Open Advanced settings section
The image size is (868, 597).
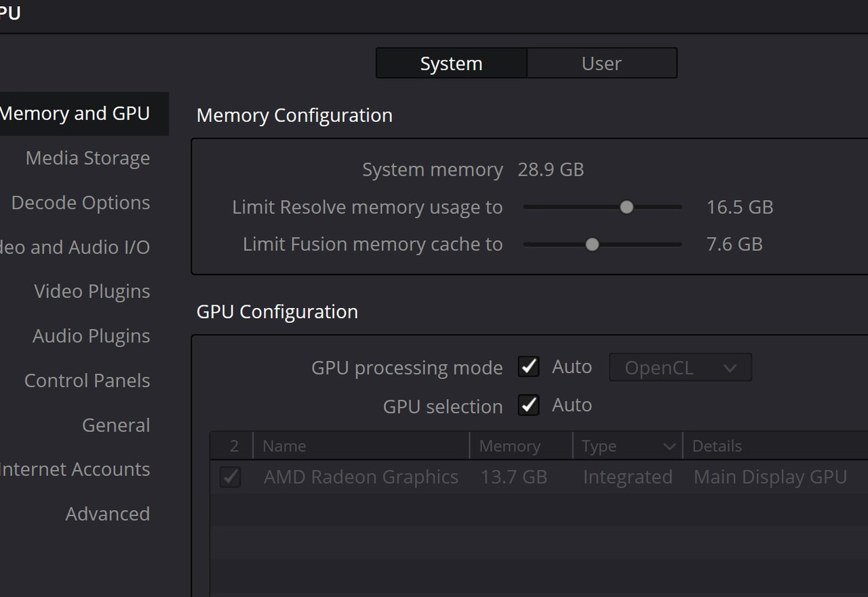pos(107,514)
